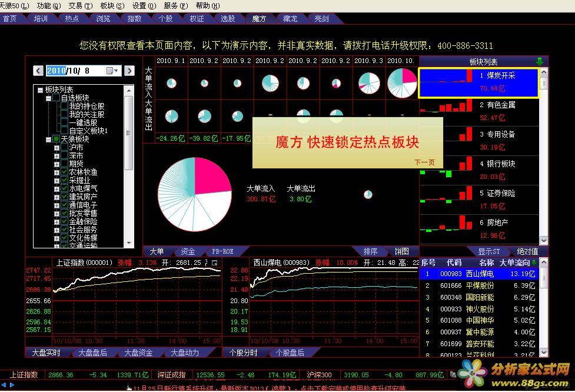Select the 2010.9.3 inflow pie chart

369,83
